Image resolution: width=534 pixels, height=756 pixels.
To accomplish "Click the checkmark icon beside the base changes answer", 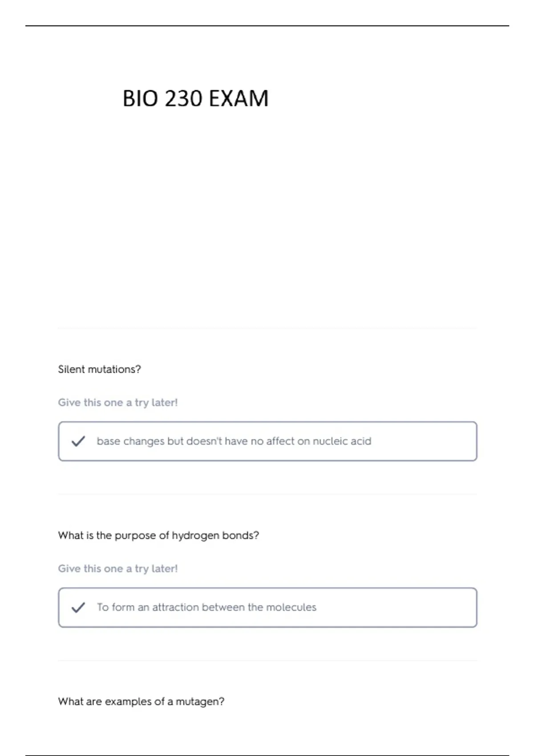I will (x=78, y=441).
